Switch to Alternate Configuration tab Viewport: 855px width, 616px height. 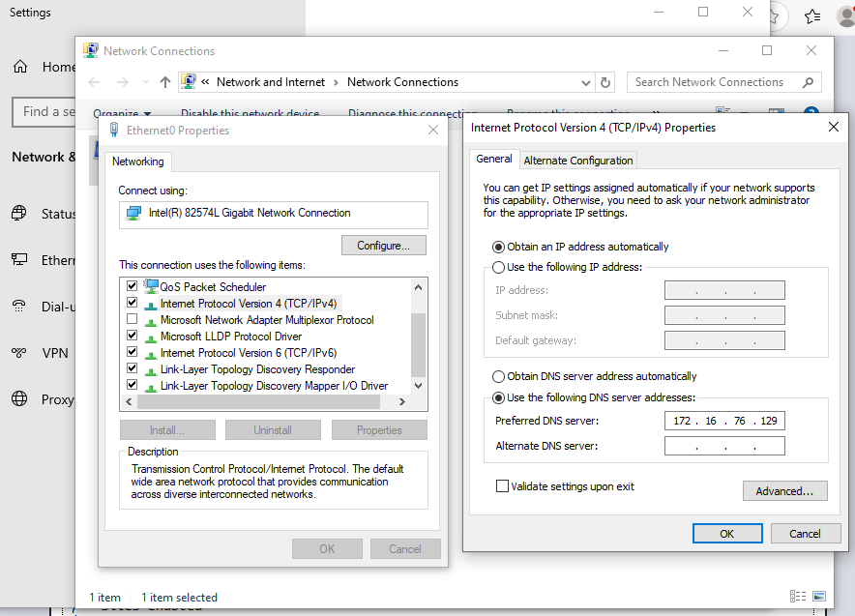tap(578, 161)
